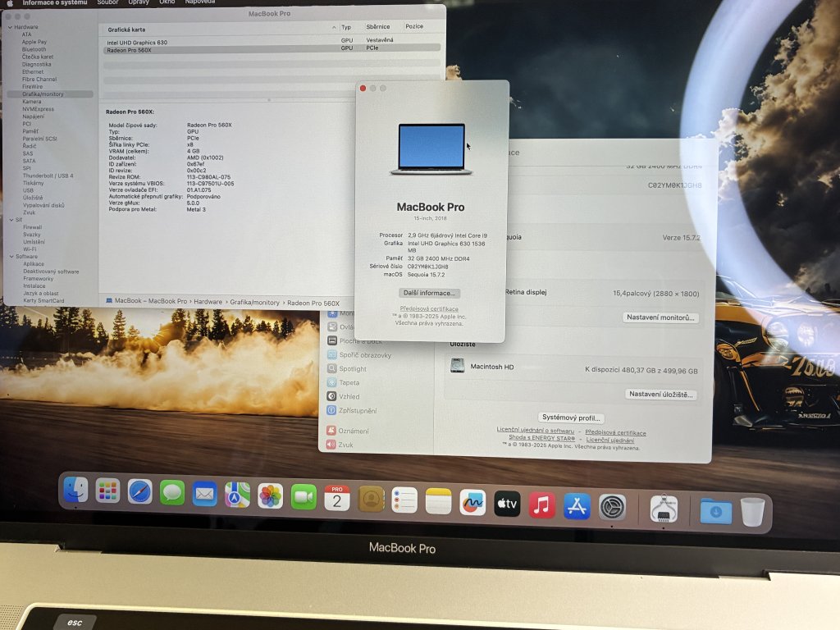Select Zvuk in Settings sidebar
The width and height of the screenshot is (840, 630).
[339, 444]
